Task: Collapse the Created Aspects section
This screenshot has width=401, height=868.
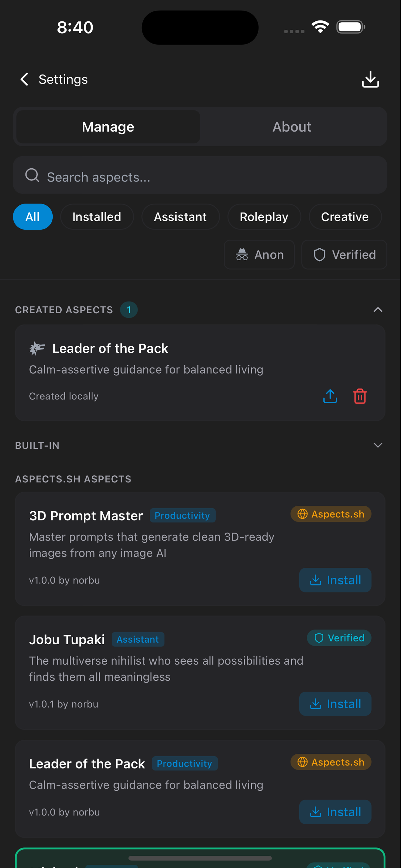Action: pos(378,309)
